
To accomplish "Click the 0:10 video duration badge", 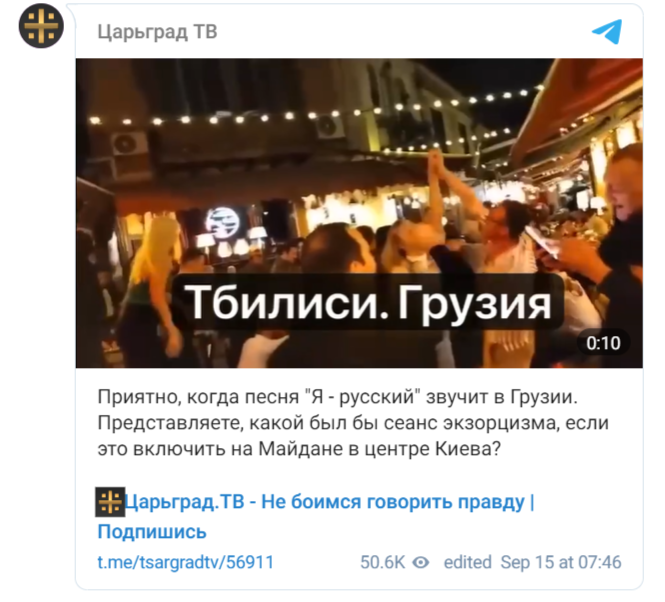I will pos(603,343).
